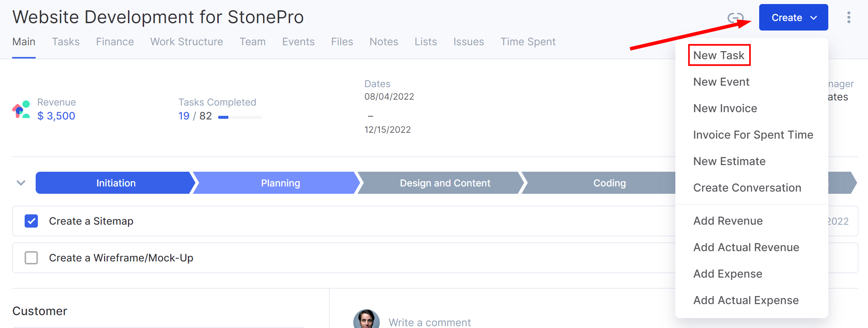
Task: Click the end date 12/15/2022
Action: [387, 129]
